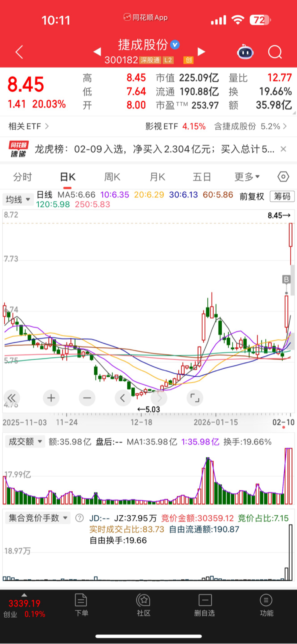Select the 日K tab
297x644 pixels.
(x=68, y=177)
